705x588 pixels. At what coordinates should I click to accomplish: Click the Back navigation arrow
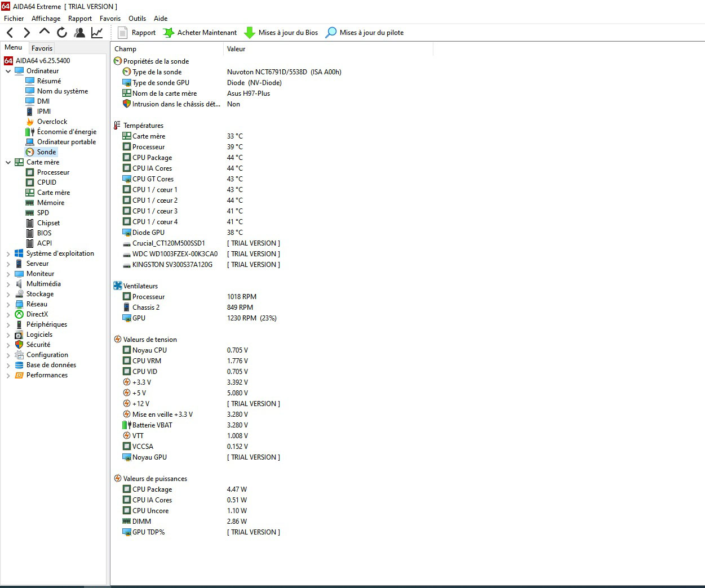coord(10,33)
